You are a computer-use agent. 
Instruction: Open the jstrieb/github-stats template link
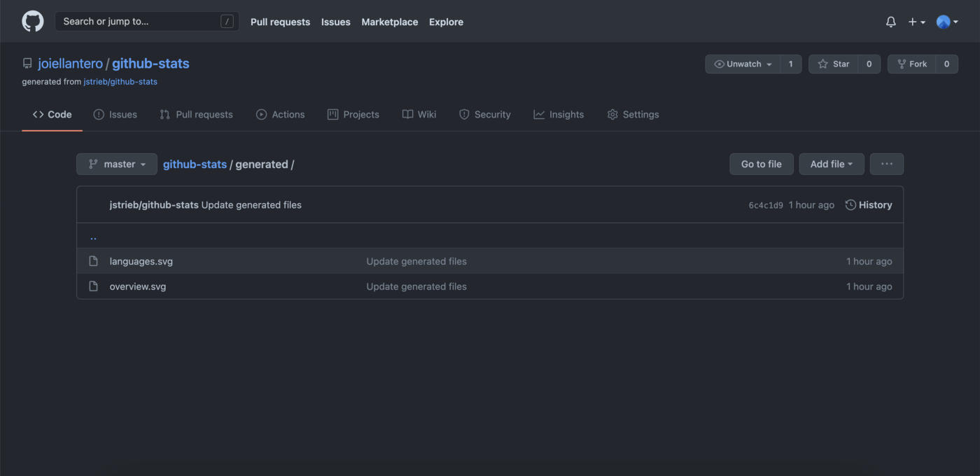point(120,82)
